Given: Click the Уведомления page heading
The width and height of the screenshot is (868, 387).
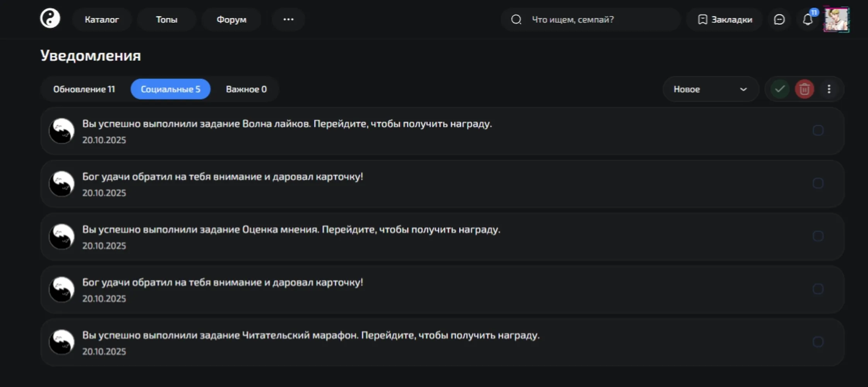Looking at the screenshot, I should [91, 55].
